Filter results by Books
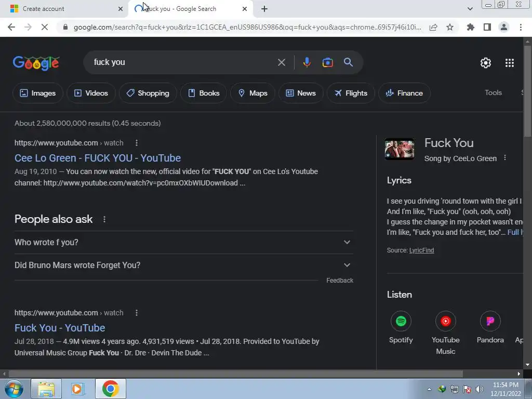 click(x=204, y=93)
